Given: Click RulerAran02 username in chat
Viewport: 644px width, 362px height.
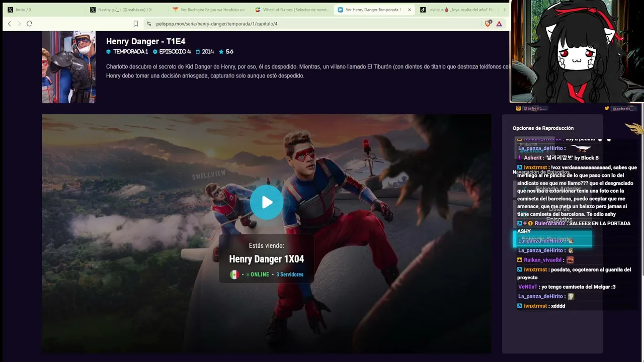Looking at the screenshot, I should pyautogui.click(x=550, y=223).
